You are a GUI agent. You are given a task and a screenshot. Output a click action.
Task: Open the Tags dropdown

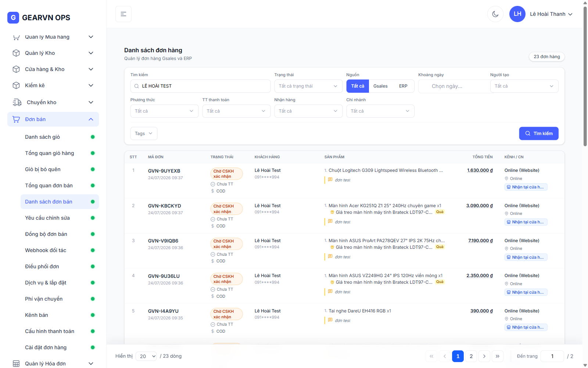point(144,134)
